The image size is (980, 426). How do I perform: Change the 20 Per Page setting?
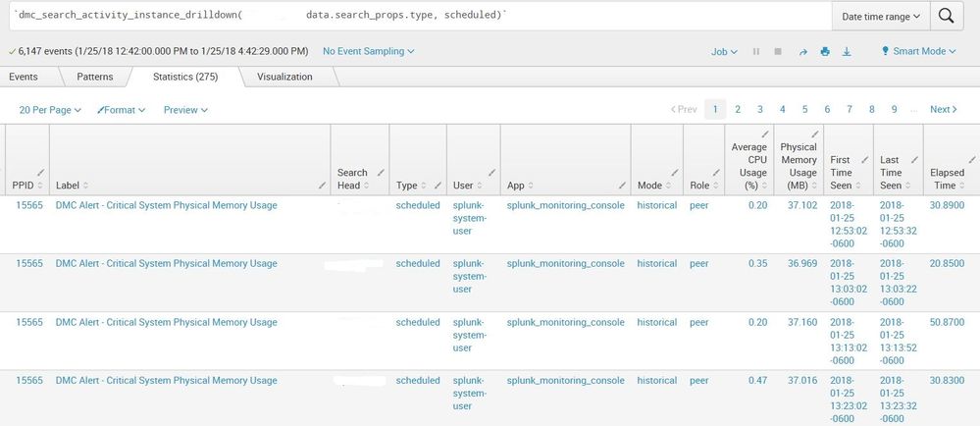pyautogui.click(x=50, y=110)
